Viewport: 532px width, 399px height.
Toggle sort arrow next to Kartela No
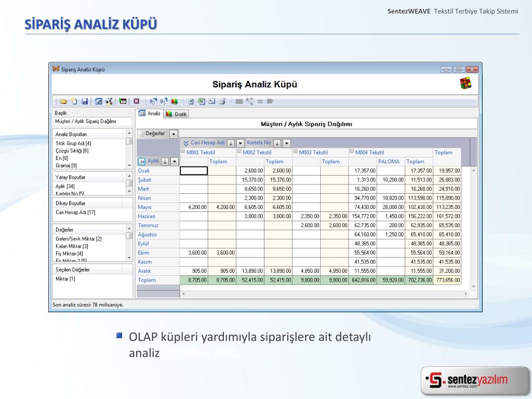click(x=277, y=143)
